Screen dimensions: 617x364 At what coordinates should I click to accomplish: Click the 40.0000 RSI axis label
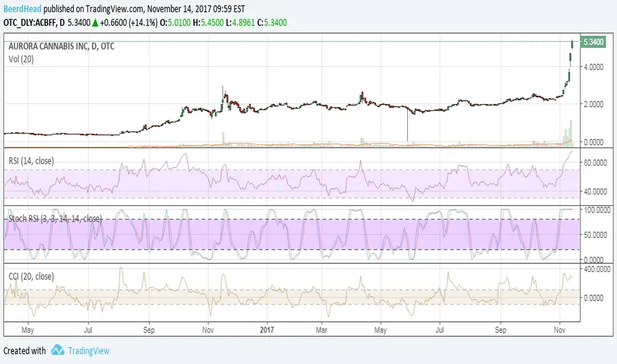[595, 191]
